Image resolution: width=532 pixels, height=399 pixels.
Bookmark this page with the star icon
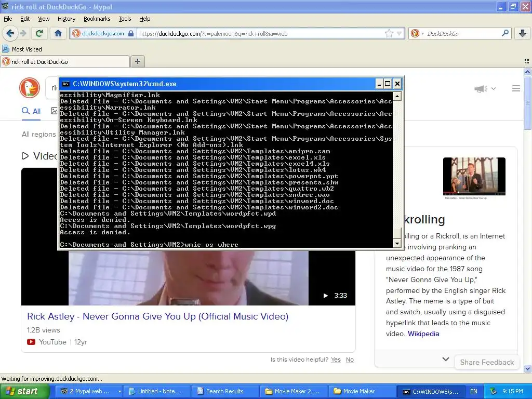(389, 33)
